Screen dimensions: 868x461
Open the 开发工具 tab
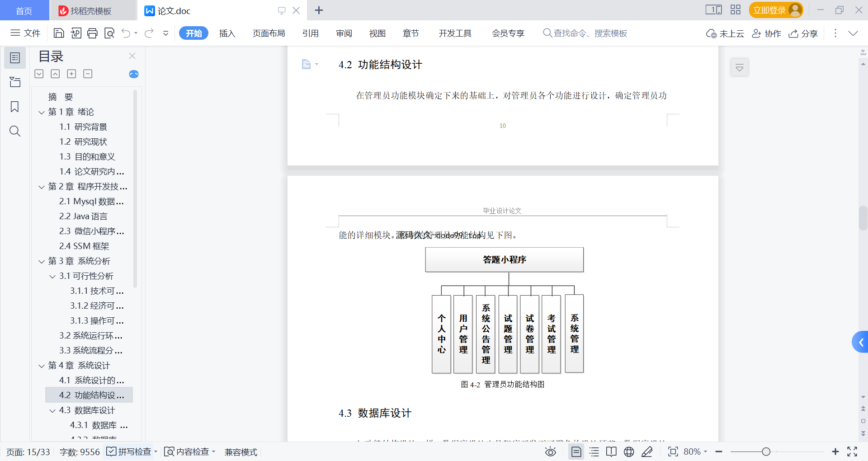pos(455,33)
